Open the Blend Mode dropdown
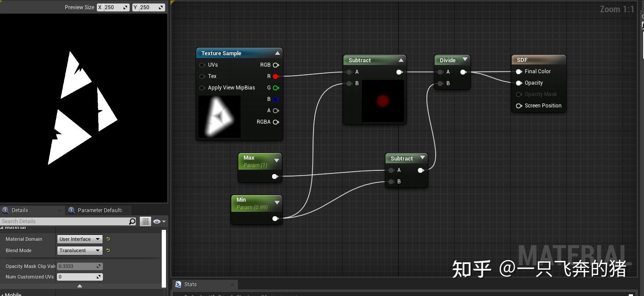 (x=79, y=250)
